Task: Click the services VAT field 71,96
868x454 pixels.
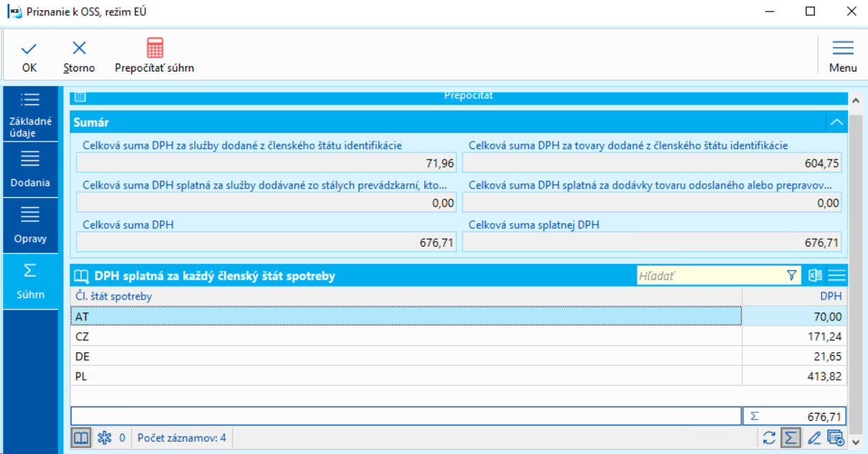Action: tap(266, 163)
